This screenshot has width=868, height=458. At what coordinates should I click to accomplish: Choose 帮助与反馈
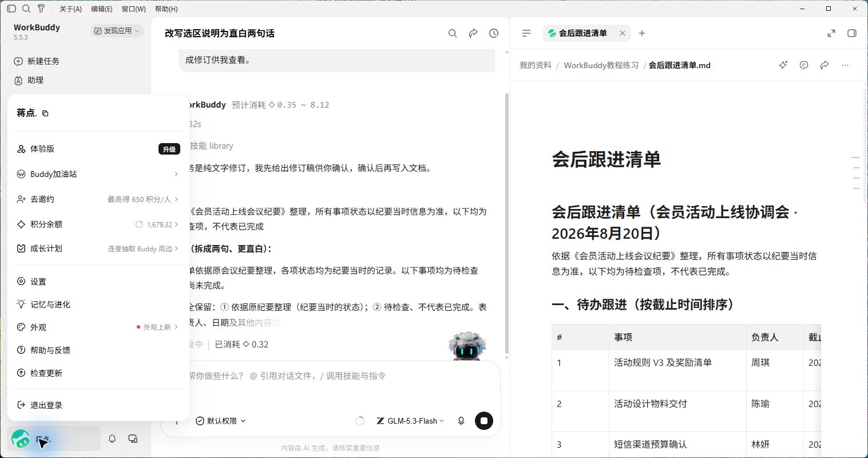[x=98, y=350]
